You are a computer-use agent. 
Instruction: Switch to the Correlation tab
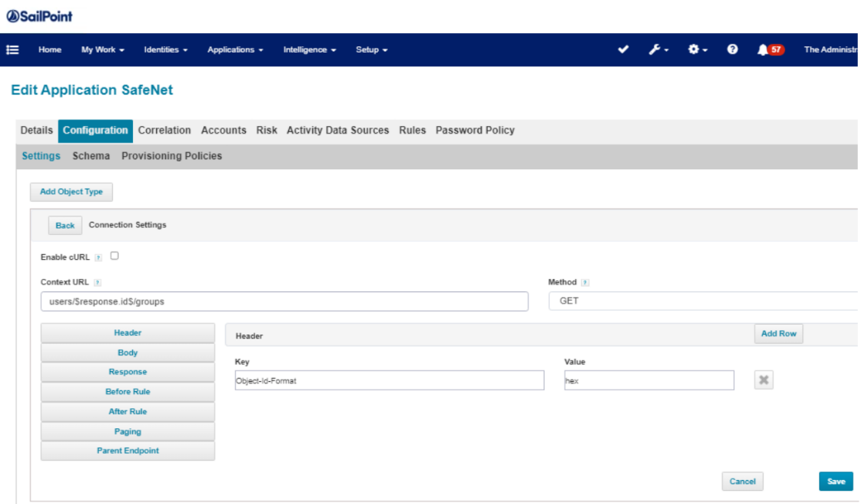click(x=165, y=131)
